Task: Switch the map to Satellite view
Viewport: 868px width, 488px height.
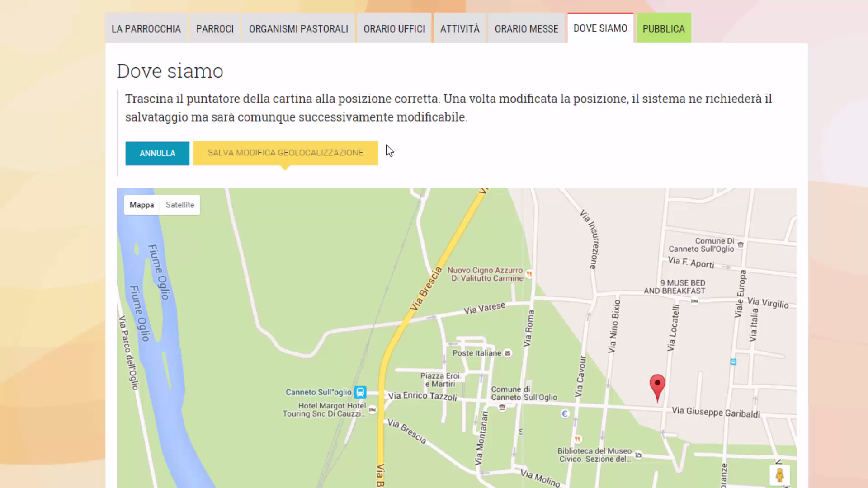Action: pyautogui.click(x=180, y=205)
